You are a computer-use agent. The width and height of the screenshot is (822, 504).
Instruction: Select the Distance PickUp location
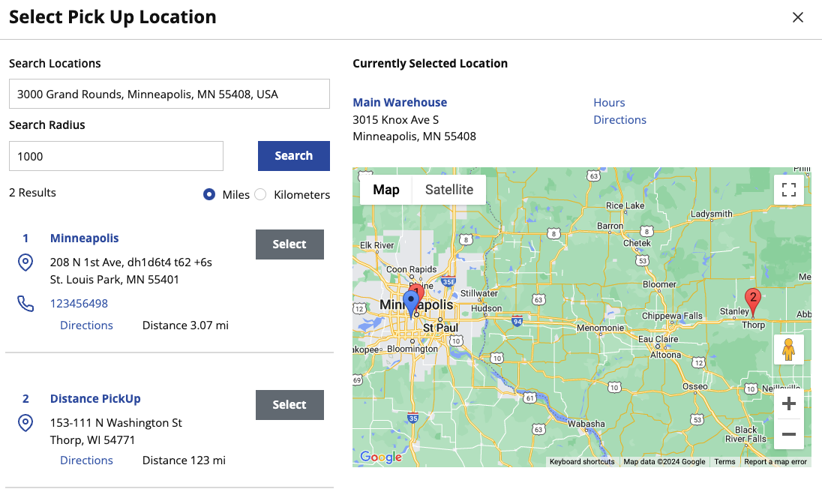point(289,405)
